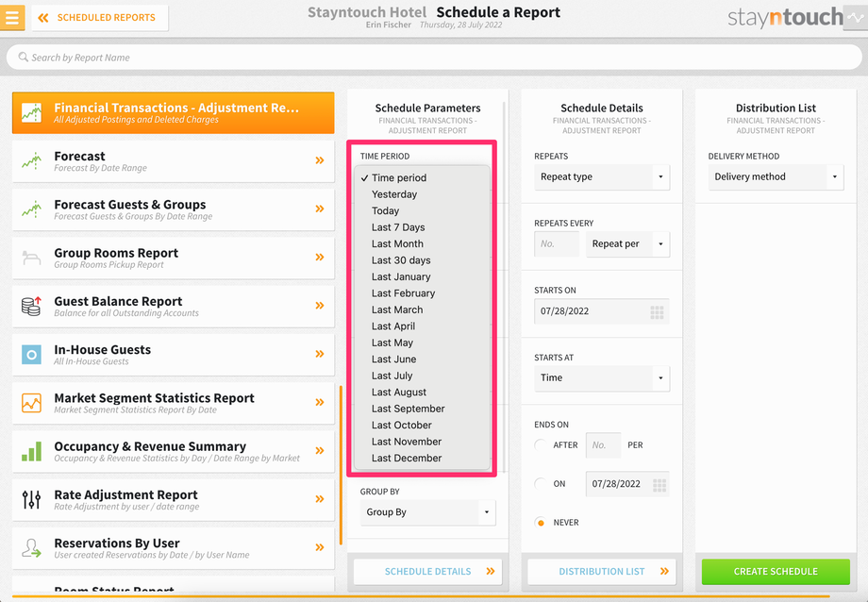The height and width of the screenshot is (602, 868).
Task: Open Occupancy & Revenue Summary via arrow
Action: pyautogui.click(x=320, y=451)
